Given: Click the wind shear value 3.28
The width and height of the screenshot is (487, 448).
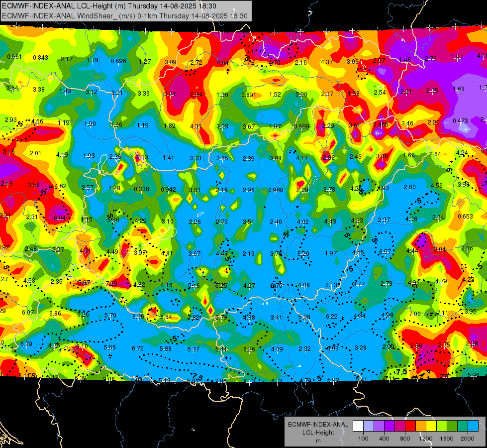Looking at the screenshot, I should coord(360,347).
